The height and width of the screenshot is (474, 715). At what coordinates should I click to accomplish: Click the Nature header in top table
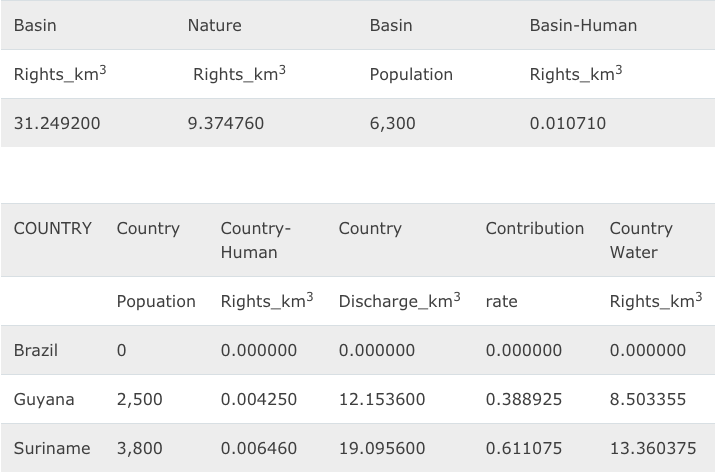tap(214, 26)
